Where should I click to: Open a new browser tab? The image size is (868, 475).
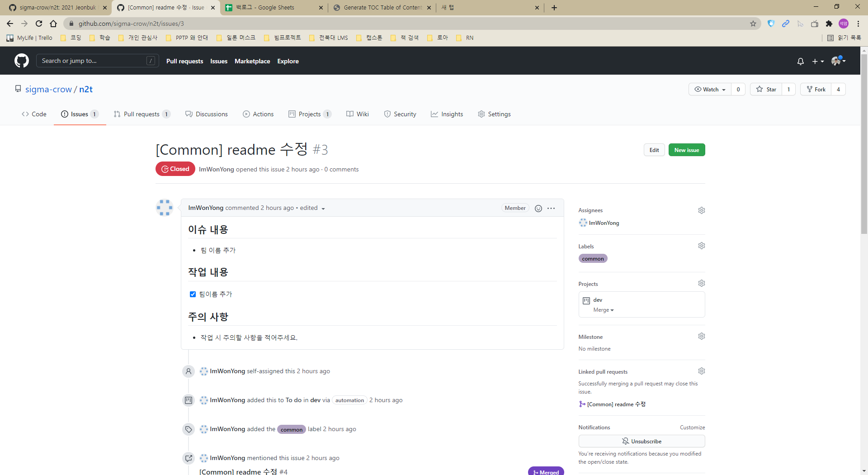tap(554, 8)
